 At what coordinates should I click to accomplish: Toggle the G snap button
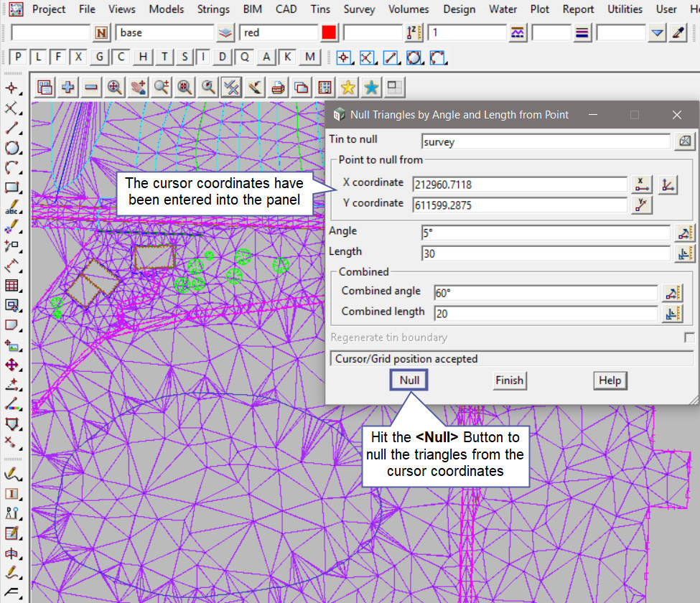click(x=99, y=57)
